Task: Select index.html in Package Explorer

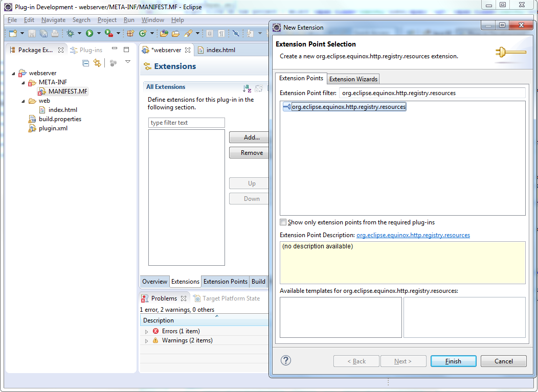Action: pos(62,110)
